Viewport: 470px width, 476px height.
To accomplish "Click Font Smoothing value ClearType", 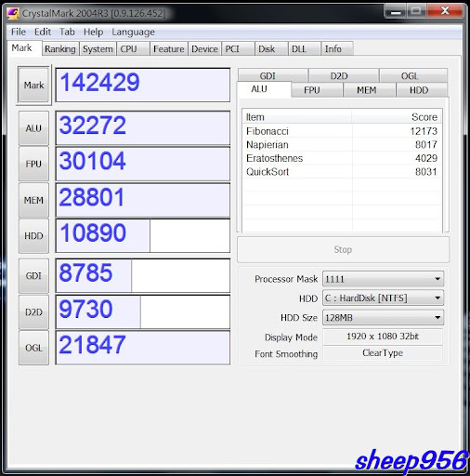I will point(383,353).
